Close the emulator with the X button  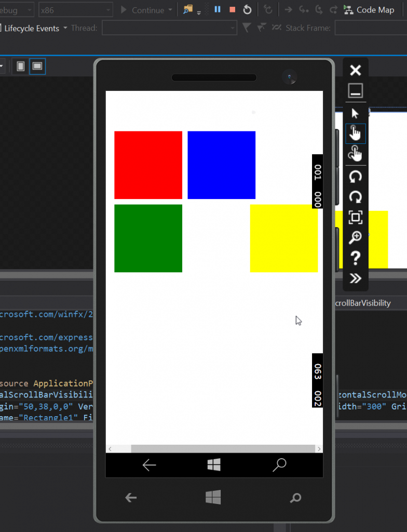[356, 70]
